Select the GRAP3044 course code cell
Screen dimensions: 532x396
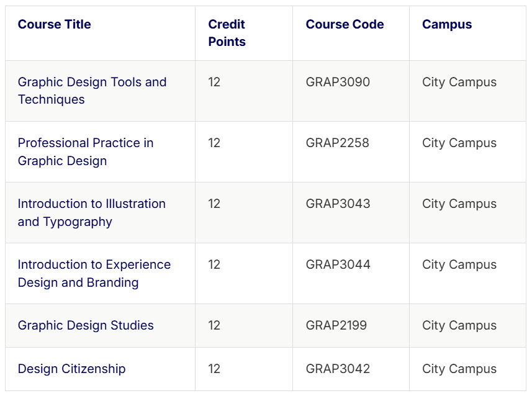point(338,264)
